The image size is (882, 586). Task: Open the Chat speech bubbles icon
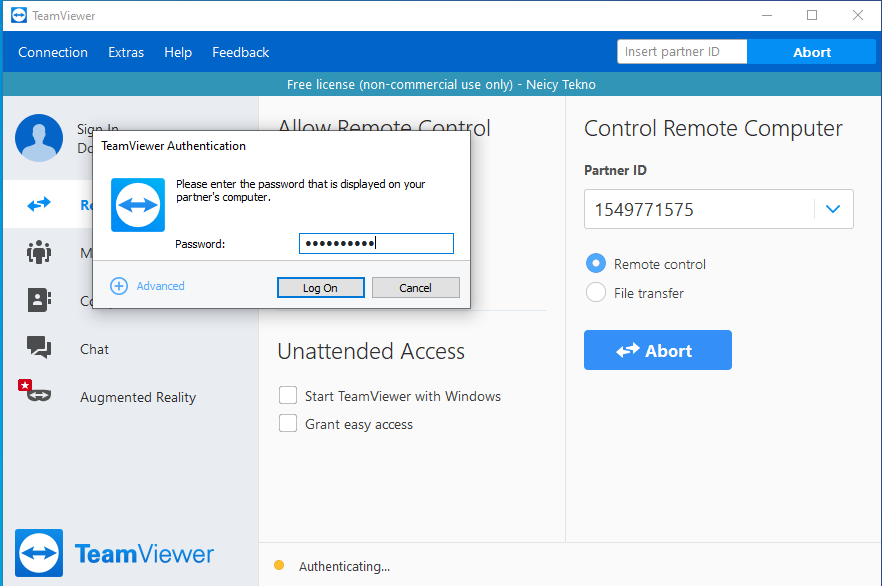point(39,347)
